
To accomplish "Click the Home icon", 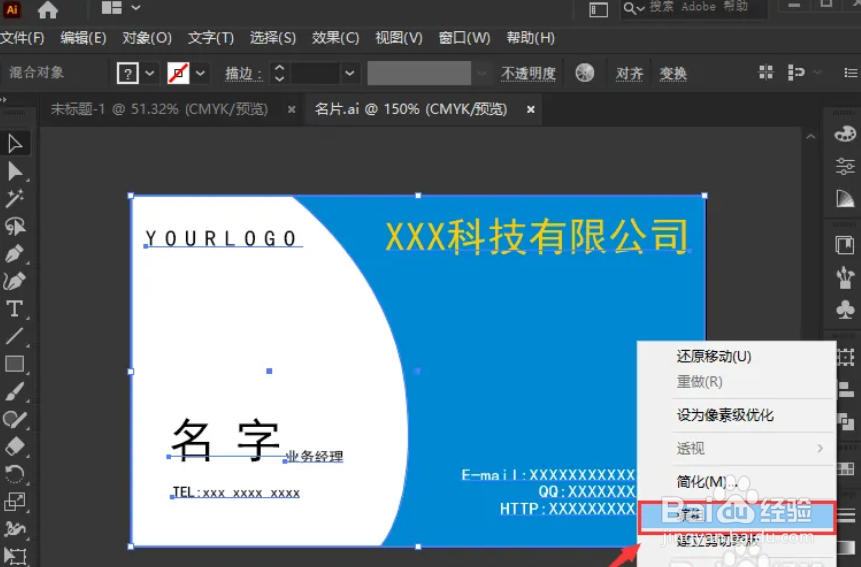I will pyautogui.click(x=48, y=9).
